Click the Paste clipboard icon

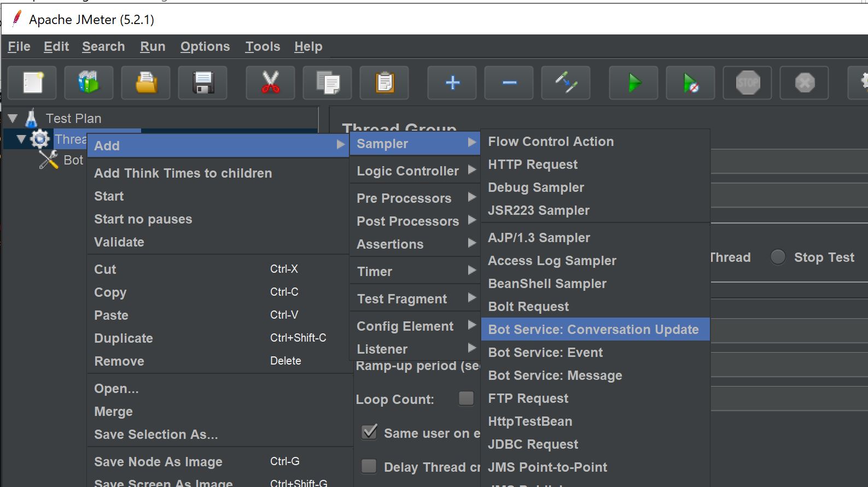pos(385,83)
